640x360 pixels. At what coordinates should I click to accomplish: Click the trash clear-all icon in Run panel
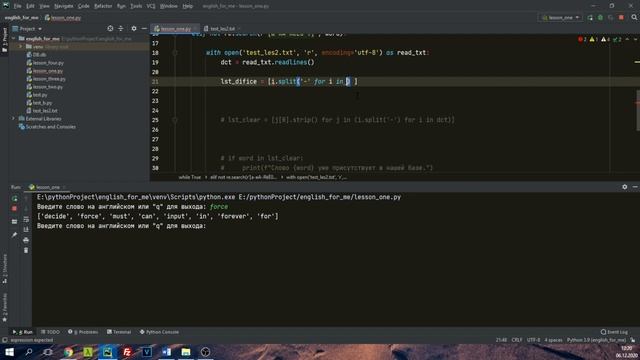tap(26, 250)
